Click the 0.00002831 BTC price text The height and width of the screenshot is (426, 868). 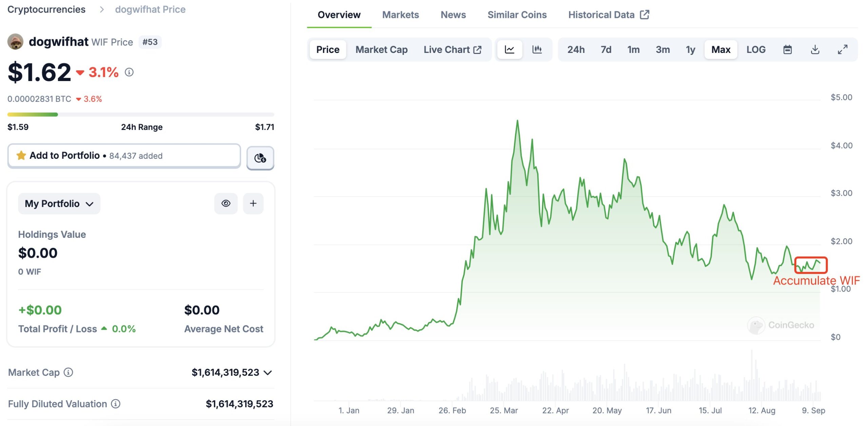pos(39,99)
